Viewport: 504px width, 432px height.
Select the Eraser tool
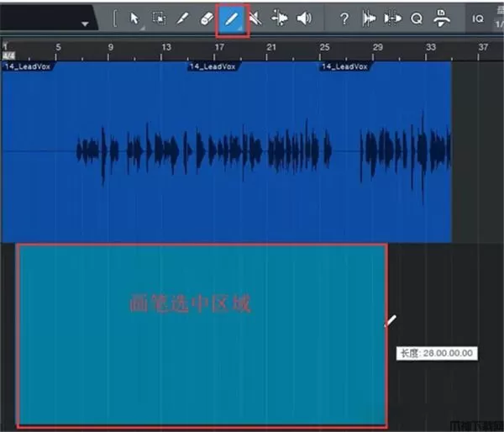207,18
